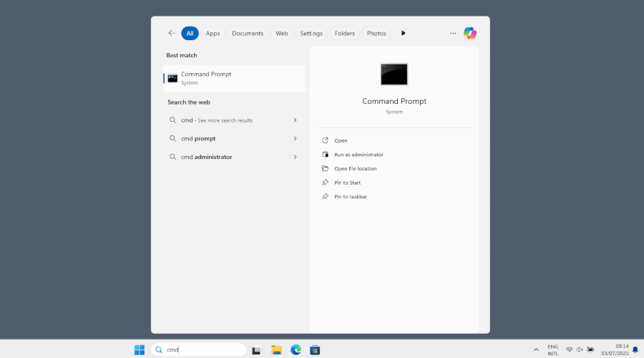This screenshot has width=644, height=358.
Task: Expand the 'cmd prompt' chevron
Action: coord(296,138)
